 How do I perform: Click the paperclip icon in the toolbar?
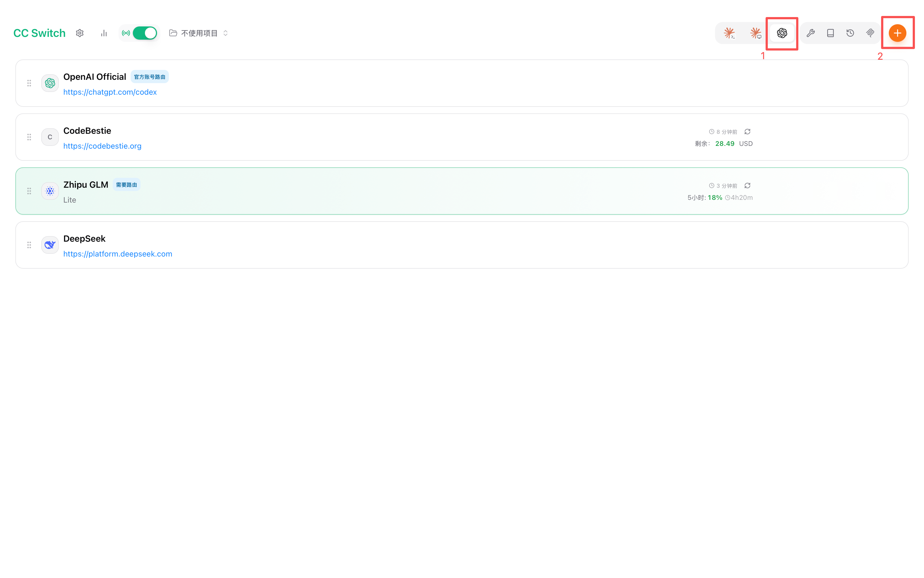coord(870,33)
